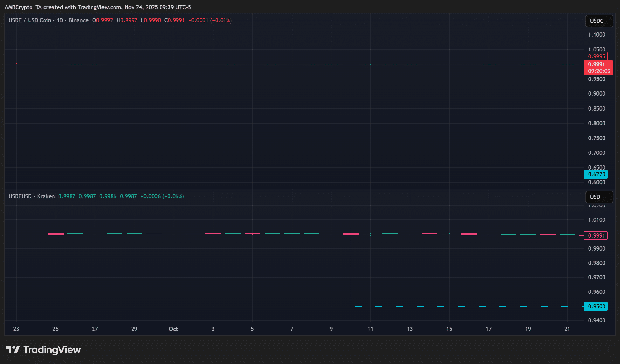620x364 pixels.
Task: Click the Oct label on time axis
Action: pos(173,329)
